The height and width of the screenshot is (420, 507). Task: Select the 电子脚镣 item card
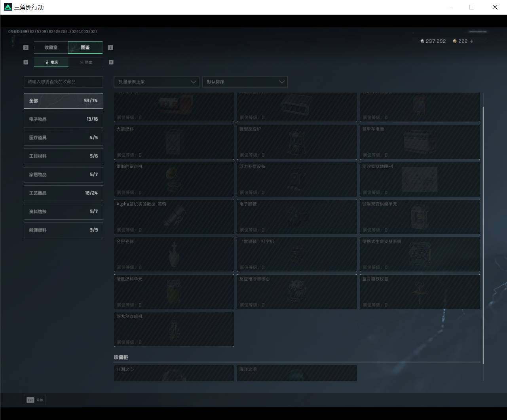297,217
